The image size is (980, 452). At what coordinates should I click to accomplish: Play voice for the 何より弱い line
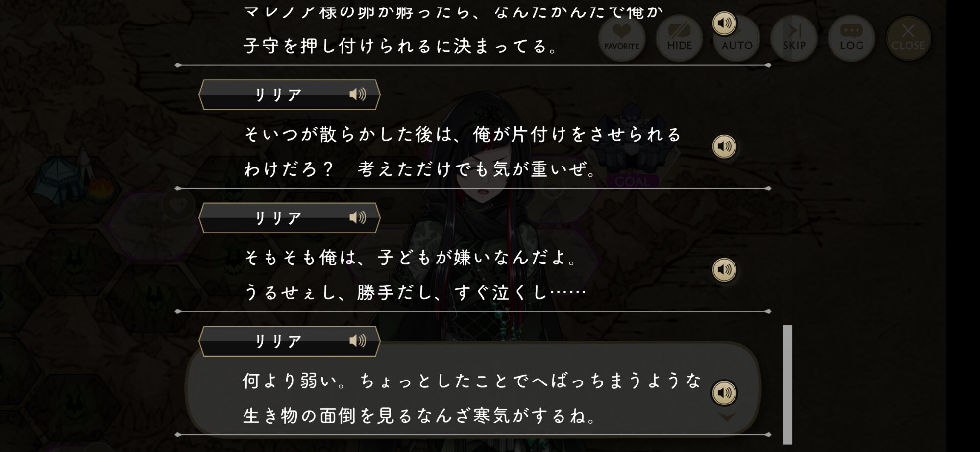pos(724,393)
